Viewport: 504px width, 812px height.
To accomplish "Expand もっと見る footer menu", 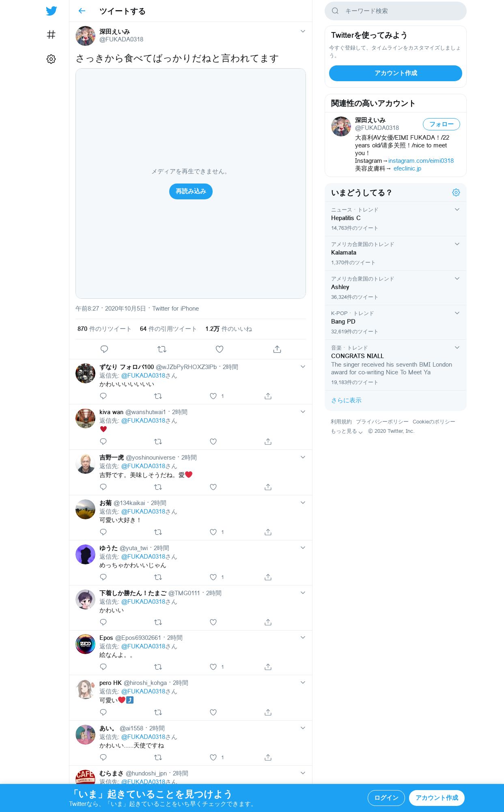I will [x=347, y=431].
